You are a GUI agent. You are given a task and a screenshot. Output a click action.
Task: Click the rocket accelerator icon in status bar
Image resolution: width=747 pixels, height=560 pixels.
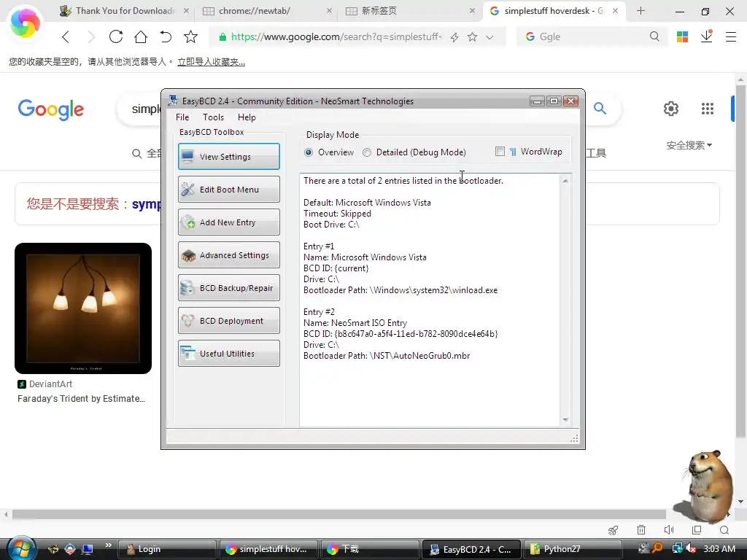coord(613,530)
